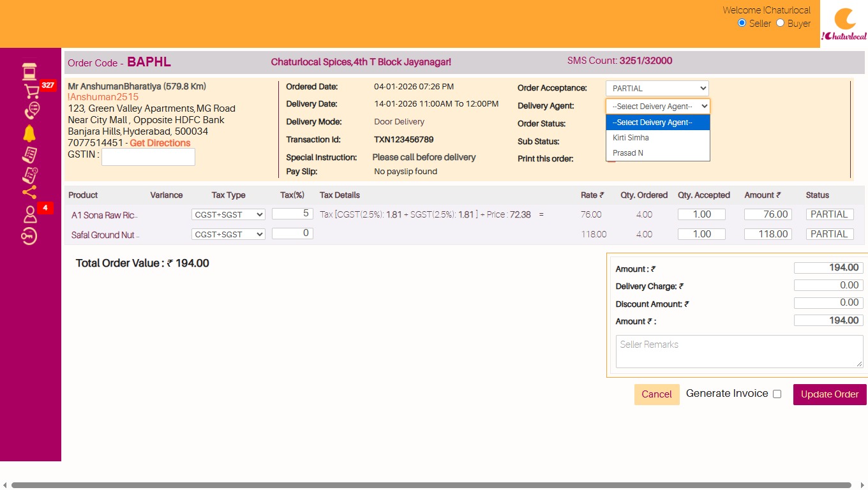This screenshot has height=490, width=868.
Task: Open the Safal Ground Nut product link
Action: coord(105,235)
